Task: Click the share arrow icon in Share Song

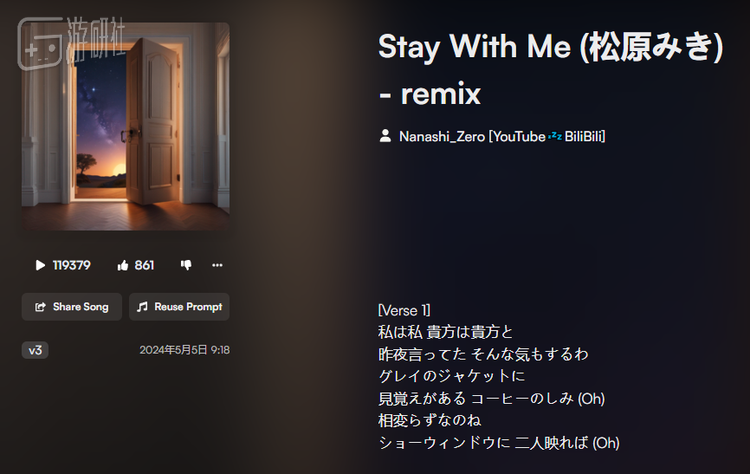Action: [x=40, y=307]
